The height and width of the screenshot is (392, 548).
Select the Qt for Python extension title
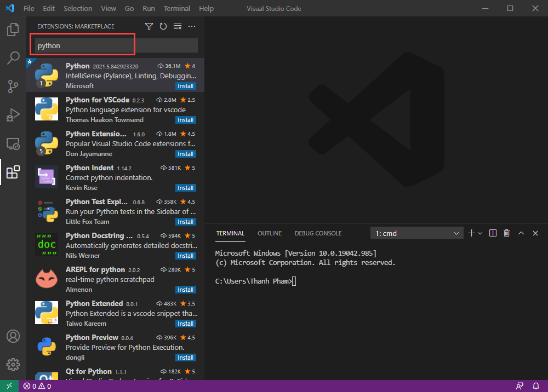(x=89, y=371)
